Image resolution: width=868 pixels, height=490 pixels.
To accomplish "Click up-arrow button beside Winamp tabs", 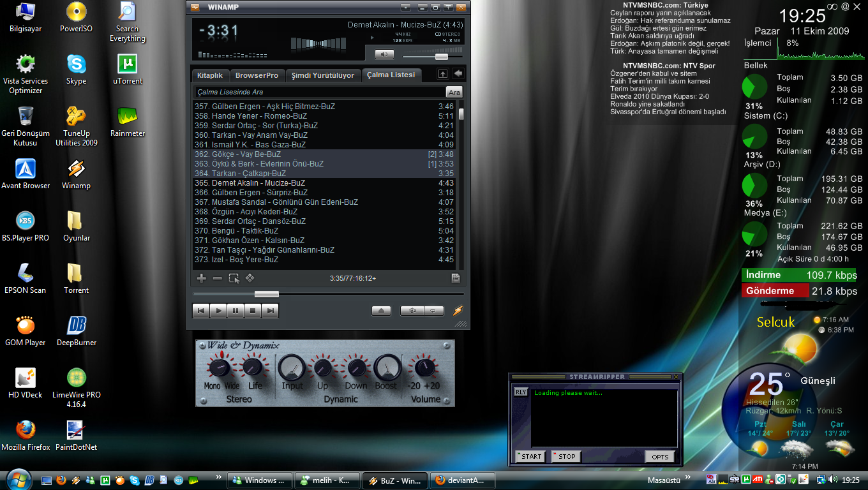I will pyautogui.click(x=443, y=74).
